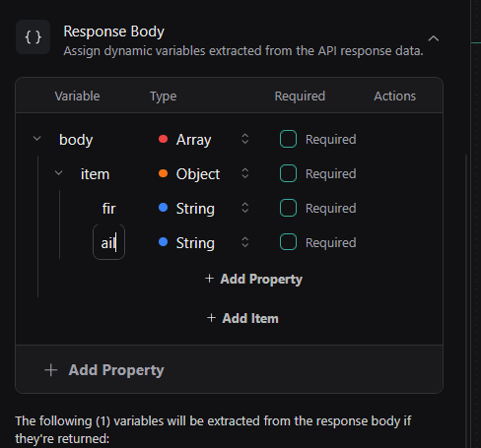Open the Object type selector for item
Image resolution: width=481 pixels, height=448 pixels.
pos(203,173)
